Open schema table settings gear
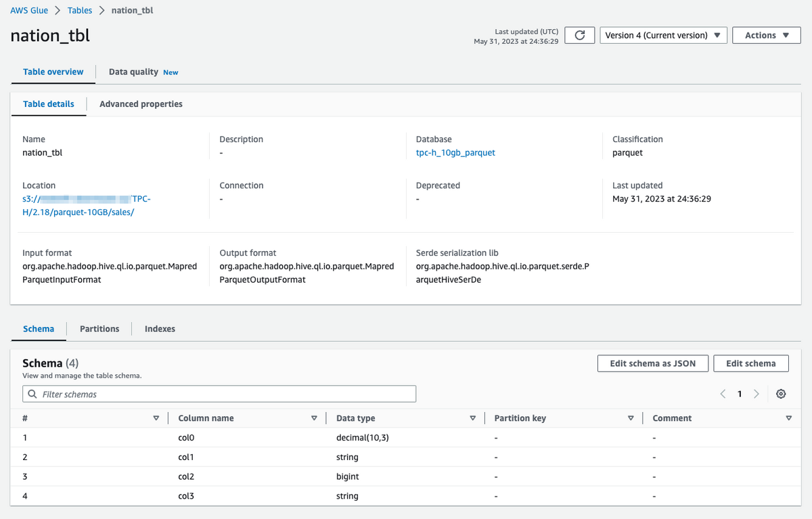812x519 pixels. [781, 394]
